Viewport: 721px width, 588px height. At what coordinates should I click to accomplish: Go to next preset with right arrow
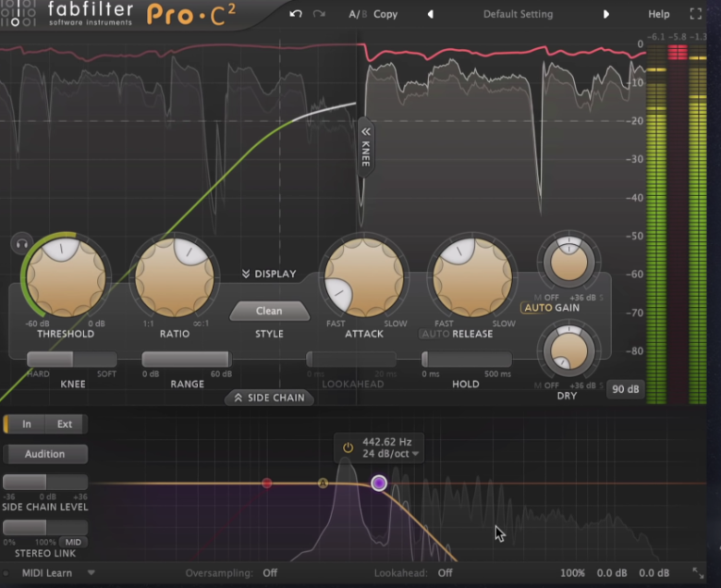tap(606, 14)
